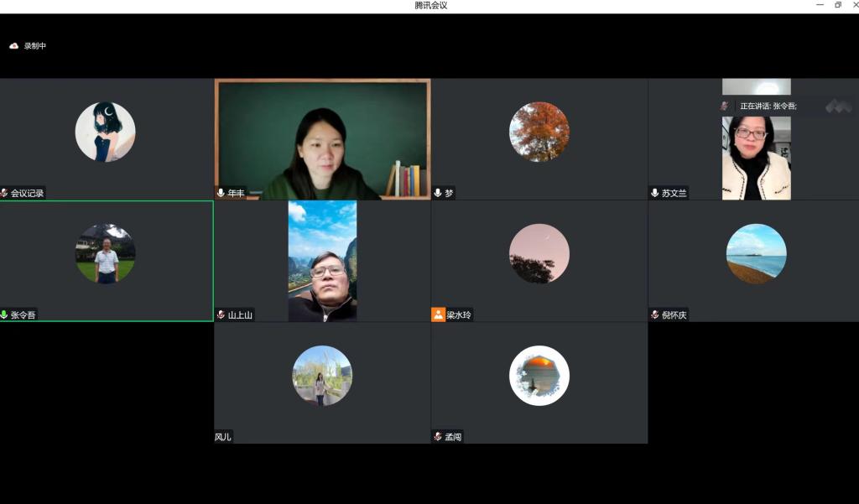
Task: Click the muted mic icon beside 会议记录
Action: [4, 193]
